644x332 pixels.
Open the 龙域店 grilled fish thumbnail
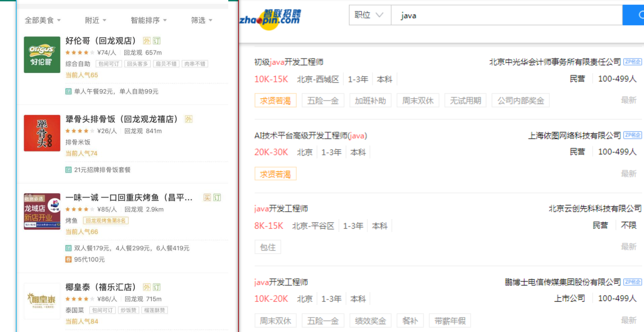42,211
